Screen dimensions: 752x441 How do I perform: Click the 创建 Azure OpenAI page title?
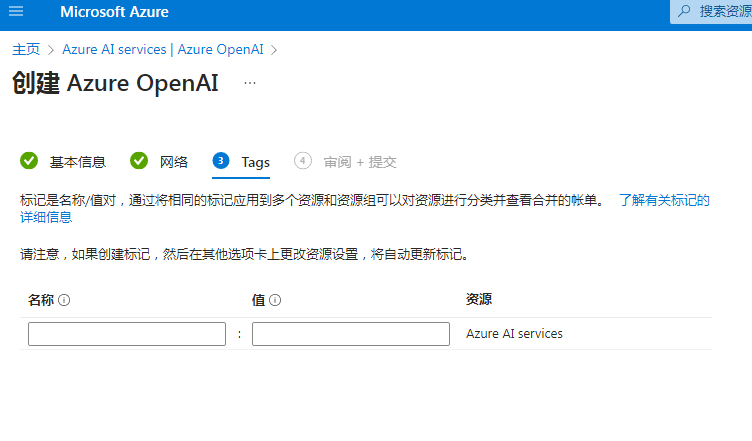(x=115, y=83)
